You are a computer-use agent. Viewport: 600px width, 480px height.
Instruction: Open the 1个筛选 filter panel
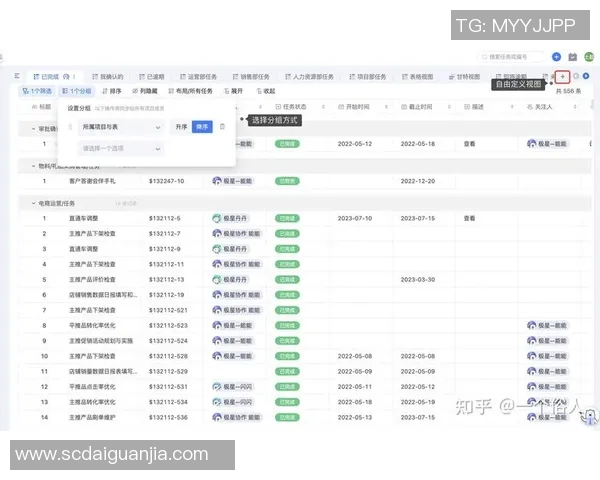37,91
